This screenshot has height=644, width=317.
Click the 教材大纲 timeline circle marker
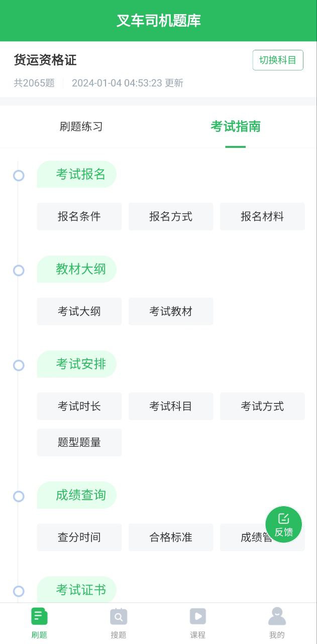point(19,271)
